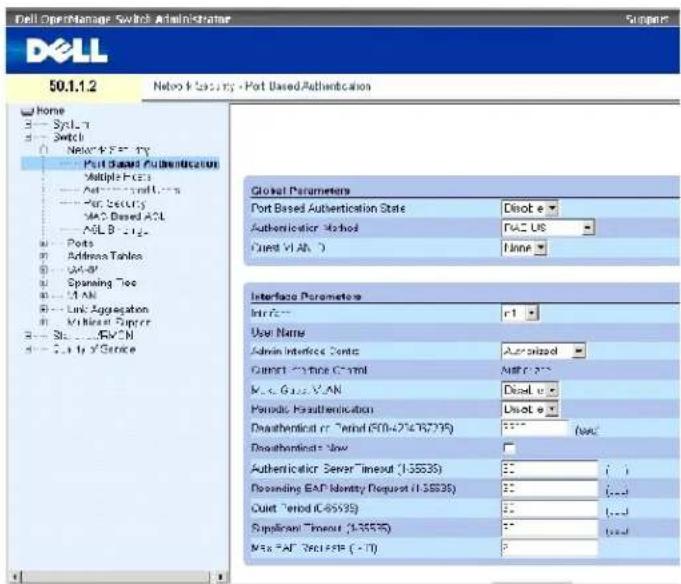Screen dimensions: 681x584
Task: Click the Interface Parameters heading
Action: tap(306, 297)
